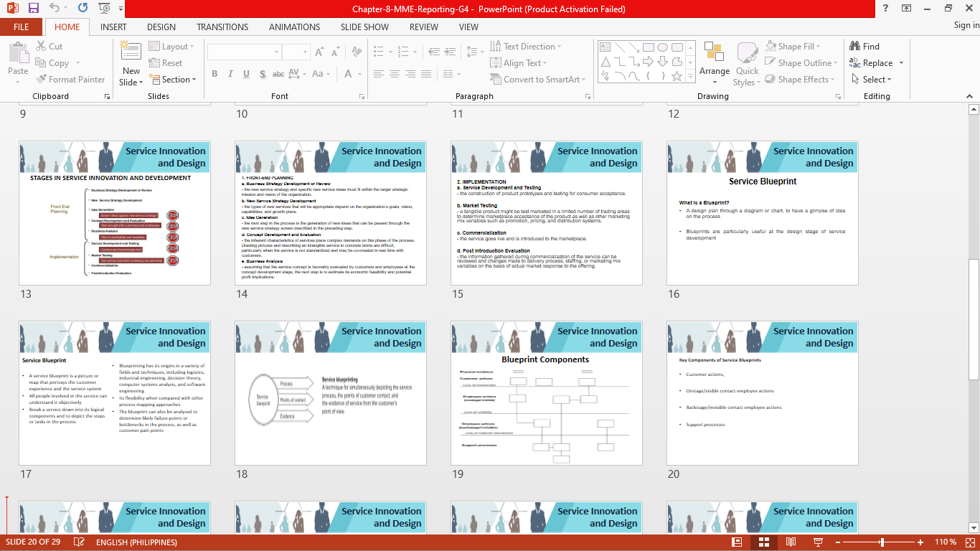Click the New Slide icon
The width and height of the screenshot is (980, 551).
pos(131,52)
